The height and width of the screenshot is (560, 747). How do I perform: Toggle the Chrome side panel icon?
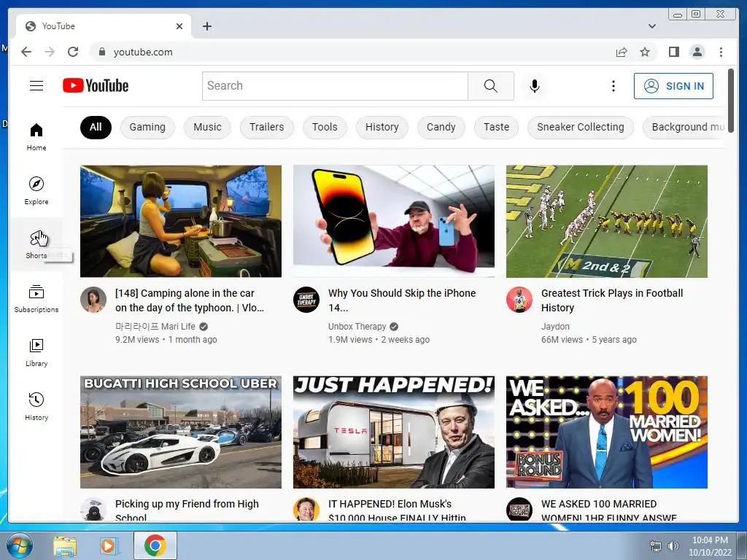point(673,52)
